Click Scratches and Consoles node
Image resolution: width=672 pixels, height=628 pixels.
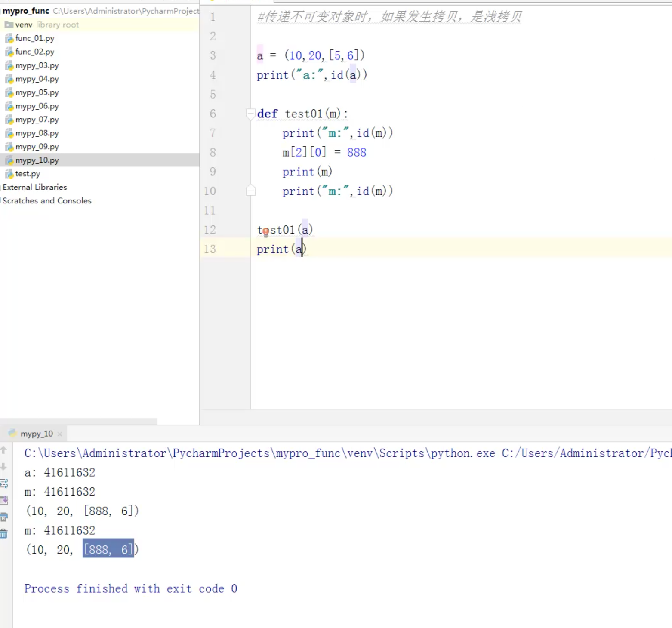point(47,200)
